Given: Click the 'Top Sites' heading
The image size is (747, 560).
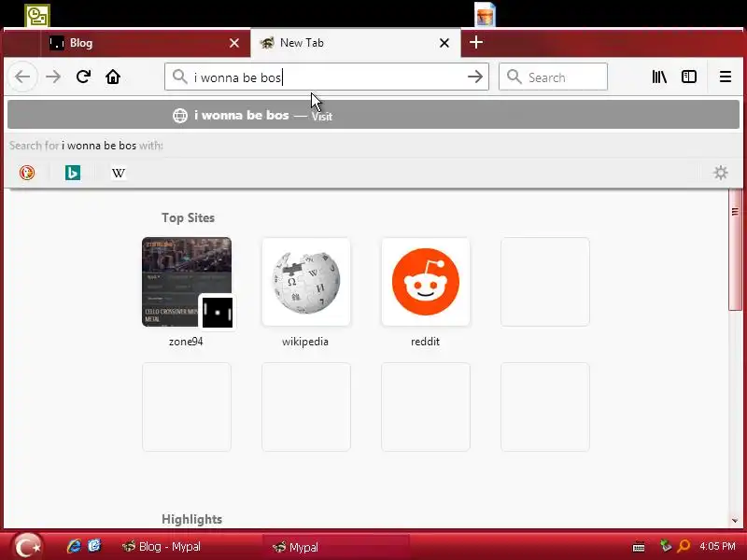Looking at the screenshot, I should tap(188, 217).
